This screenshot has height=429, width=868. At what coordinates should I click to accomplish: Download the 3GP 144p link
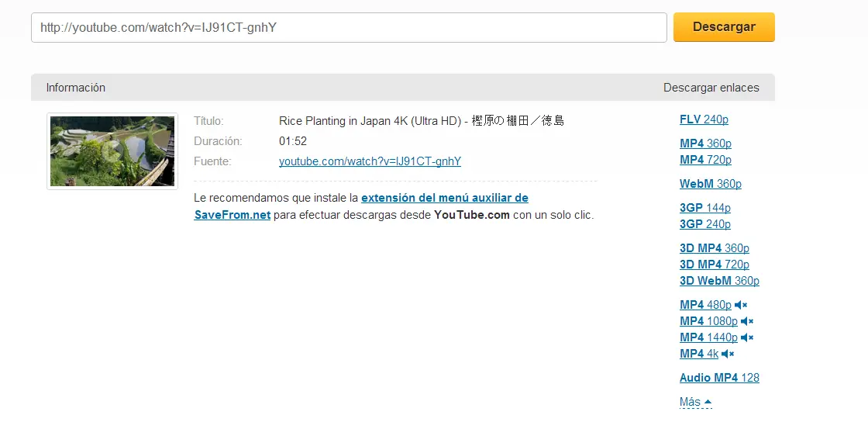pyautogui.click(x=705, y=208)
